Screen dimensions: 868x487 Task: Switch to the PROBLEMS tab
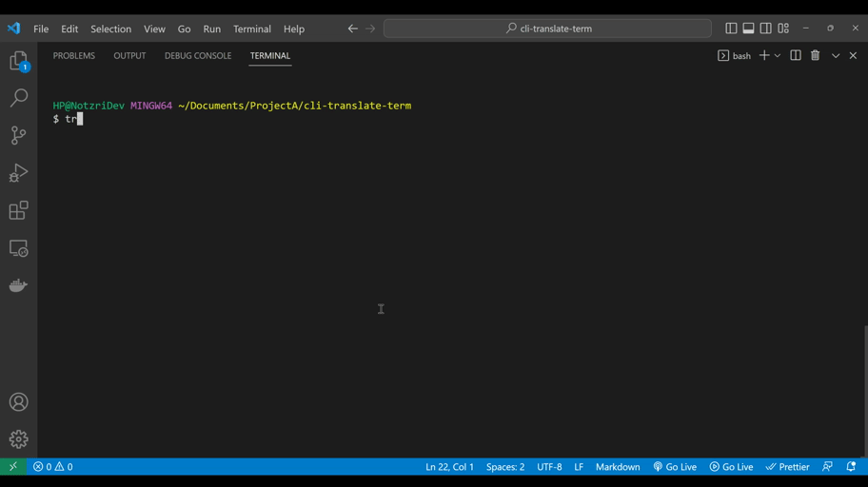click(x=73, y=55)
